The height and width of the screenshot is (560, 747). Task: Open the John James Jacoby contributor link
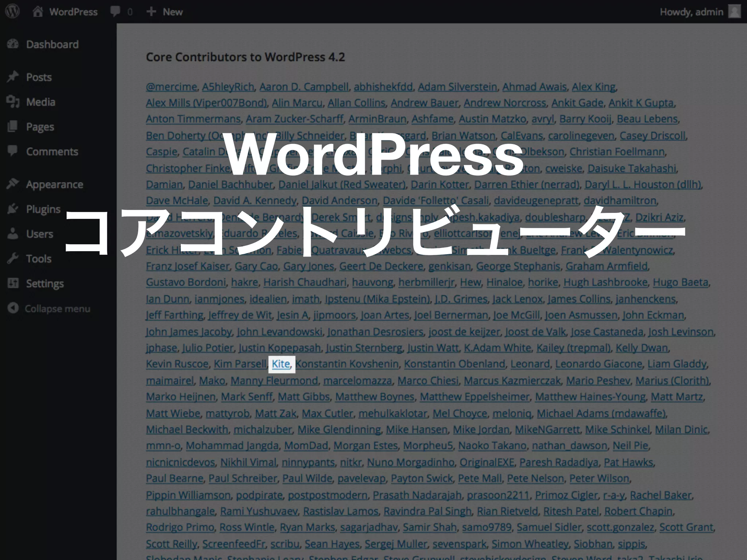(189, 332)
